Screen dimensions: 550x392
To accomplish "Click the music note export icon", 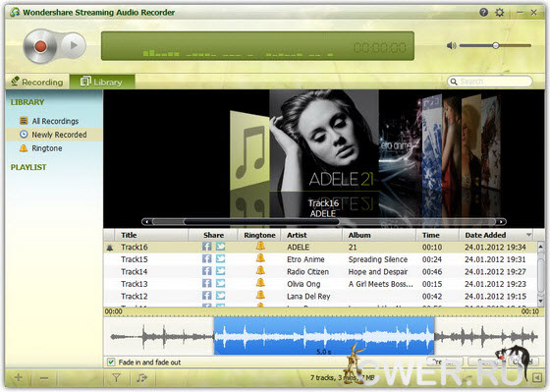I will [141, 377].
